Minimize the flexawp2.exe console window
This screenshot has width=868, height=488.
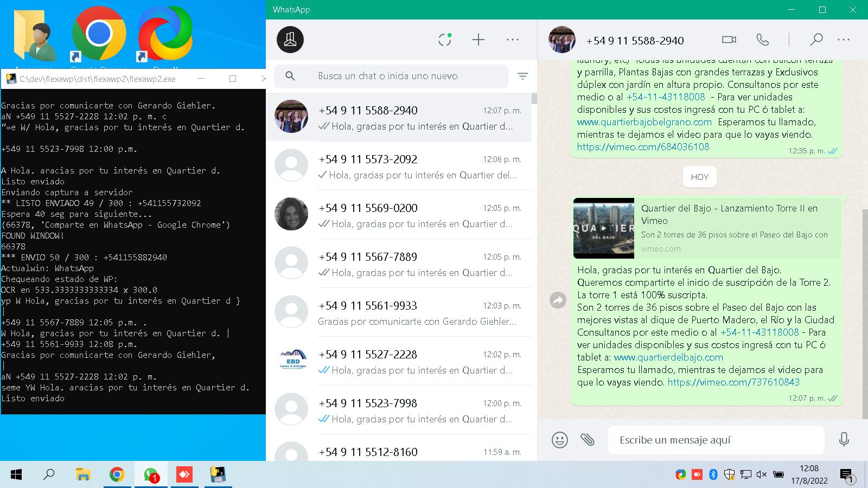[201, 79]
